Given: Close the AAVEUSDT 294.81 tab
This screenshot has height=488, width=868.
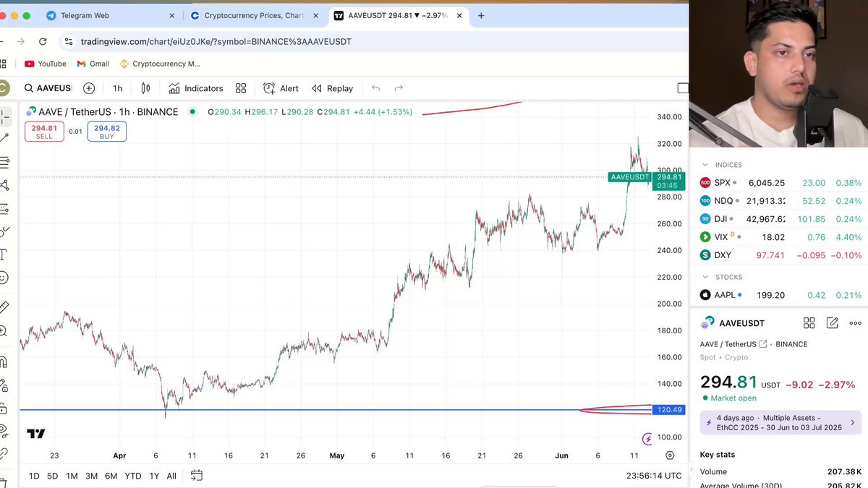Looking at the screenshot, I should pyautogui.click(x=460, y=15).
